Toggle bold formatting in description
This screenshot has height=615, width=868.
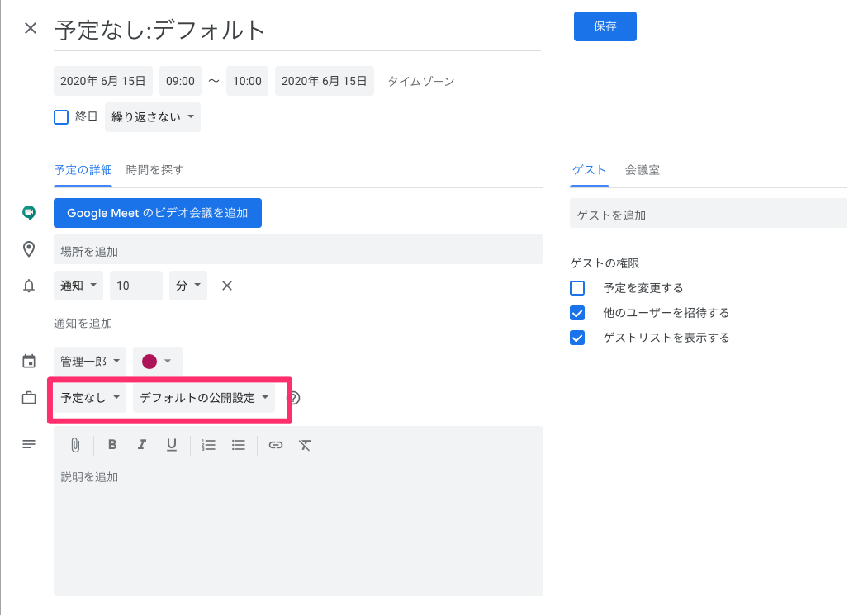point(112,445)
